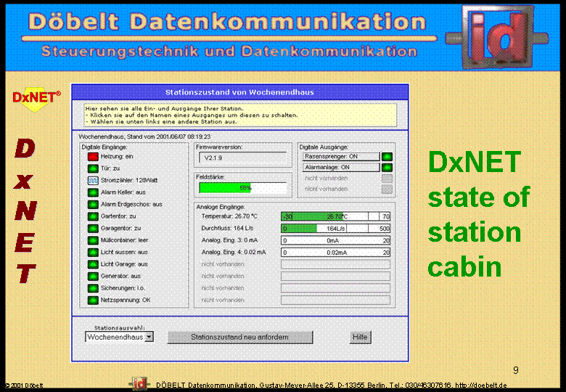
Task: Click the Durchfluss 164L/s gauge bar
Action: click(336, 229)
